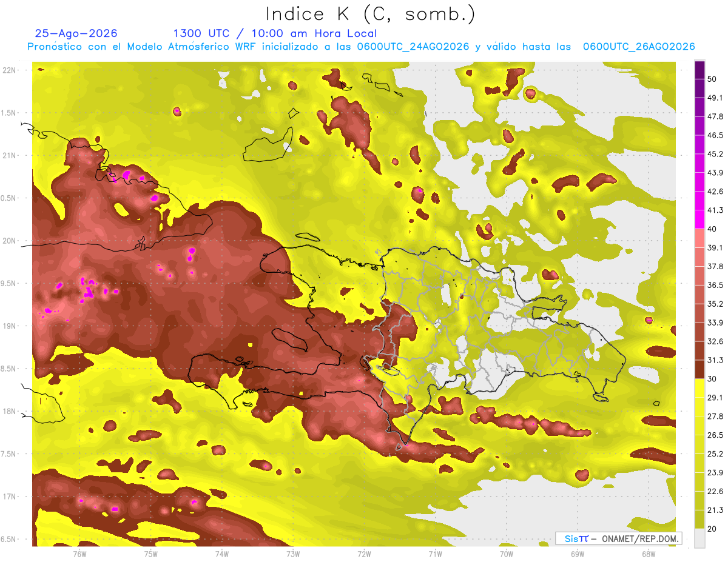
Task: Click the colorbar value "43.9"
Action: [x=715, y=173]
